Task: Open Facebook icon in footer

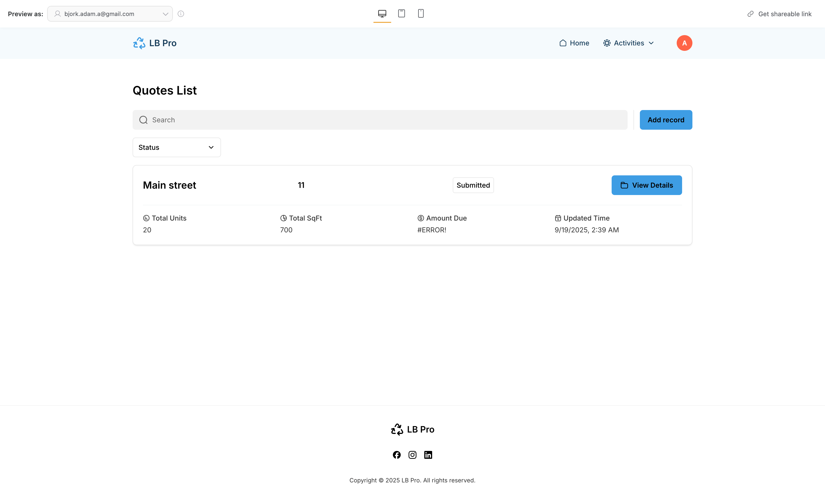Action: 397,455
